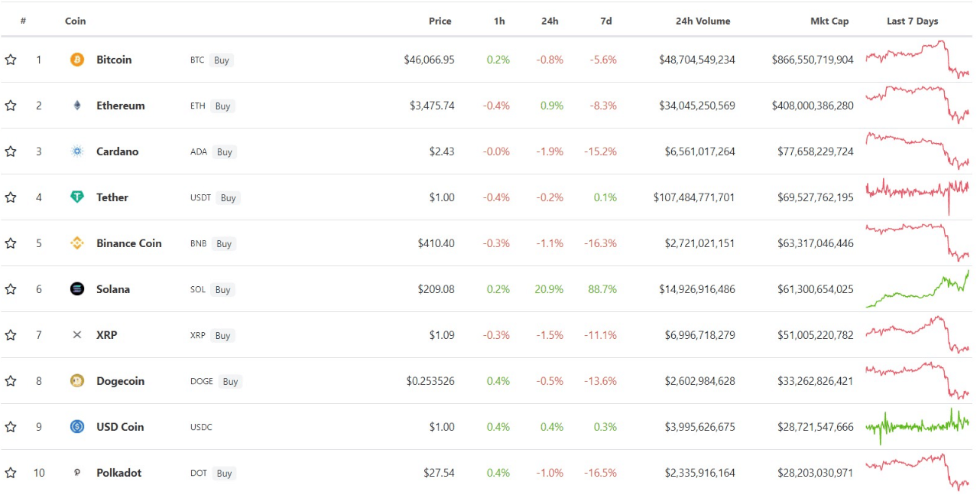The height and width of the screenshot is (495, 980).
Task: Click the Cardano logo icon
Action: (76, 151)
